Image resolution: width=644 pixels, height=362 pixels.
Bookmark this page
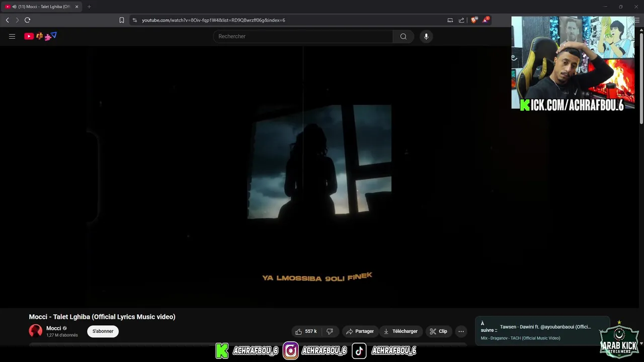[122, 20]
